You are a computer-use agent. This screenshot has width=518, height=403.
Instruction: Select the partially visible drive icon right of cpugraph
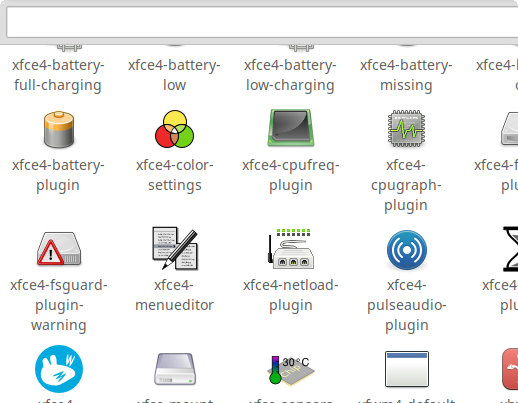(509, 129)
